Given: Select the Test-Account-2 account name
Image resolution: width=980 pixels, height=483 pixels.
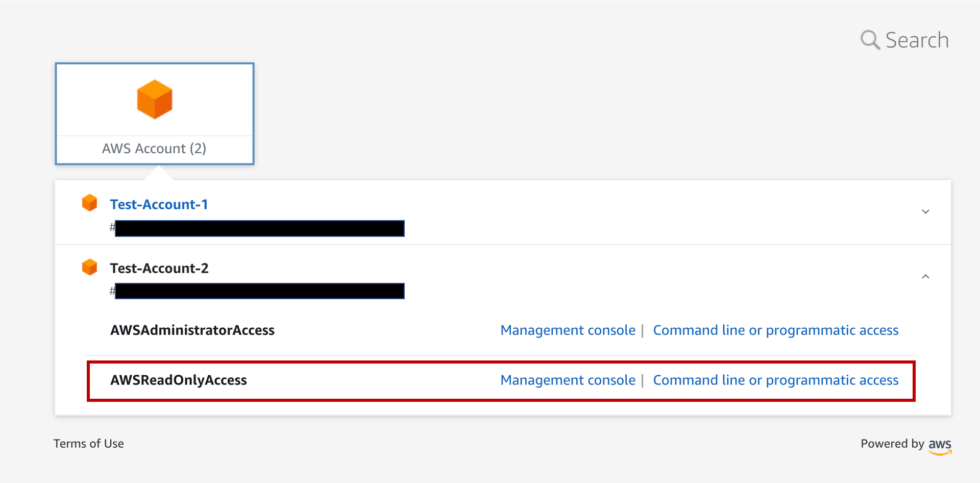Looking at the screenshot, I should 159,268.
